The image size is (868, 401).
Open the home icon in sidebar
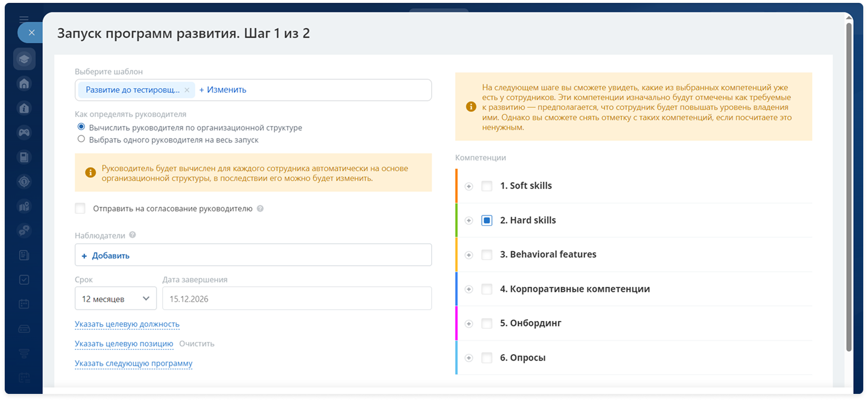[24, 84]
